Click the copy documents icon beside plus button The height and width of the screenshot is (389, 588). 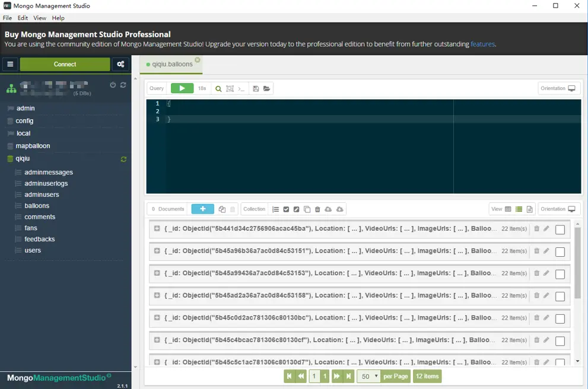[222, 209]
